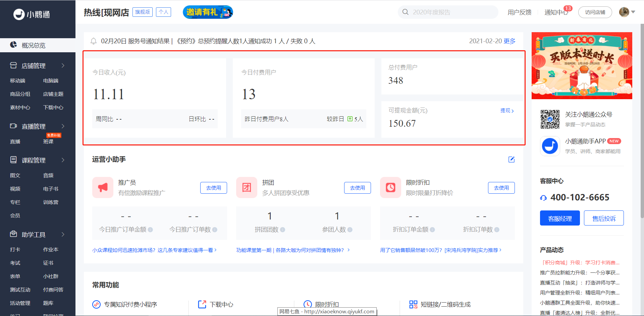
Task: Open 班课 in the sidebar
Action: (48, 141)
